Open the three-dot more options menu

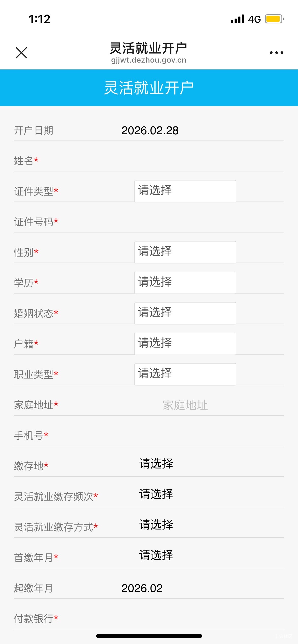click(x=276, y=53)
